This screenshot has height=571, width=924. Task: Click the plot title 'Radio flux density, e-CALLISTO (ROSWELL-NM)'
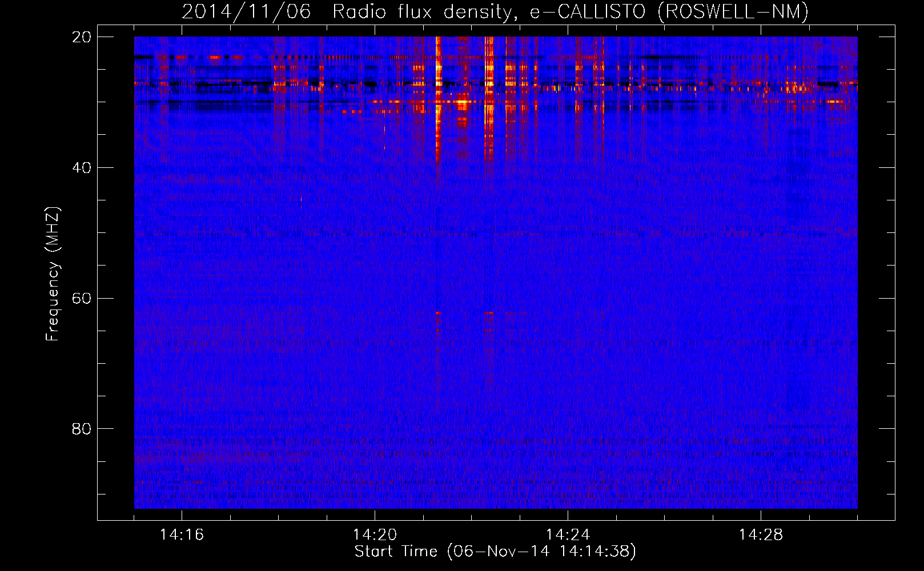tap(571, 11)
